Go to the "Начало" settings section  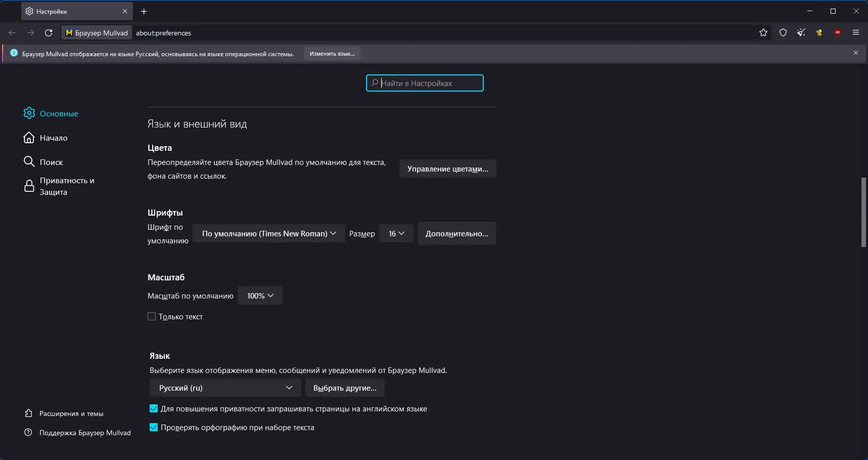[53, 138]
